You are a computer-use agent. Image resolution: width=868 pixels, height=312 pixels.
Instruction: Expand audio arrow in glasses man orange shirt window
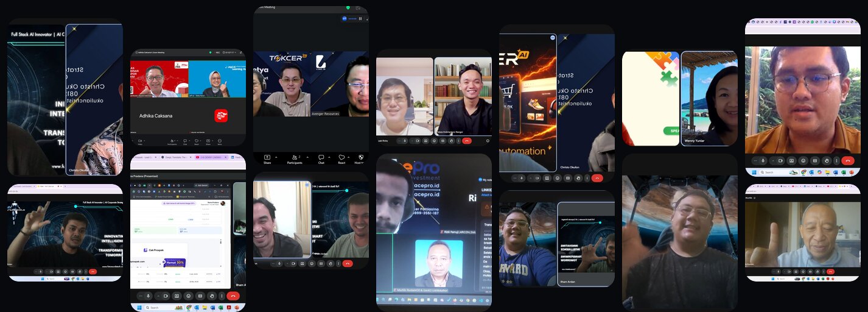tap(755, 161)
